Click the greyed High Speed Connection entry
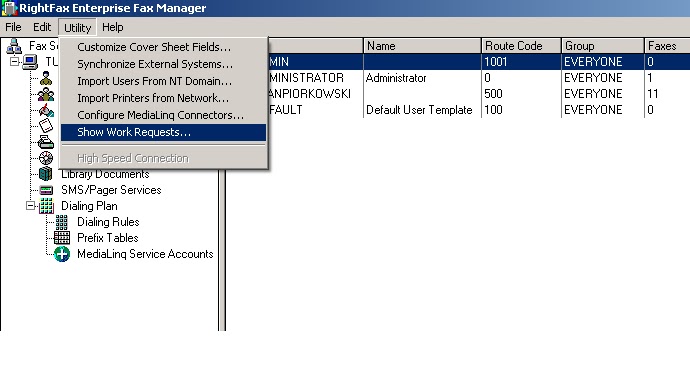This screenshot has width=690, height=384. pos(163,158)
